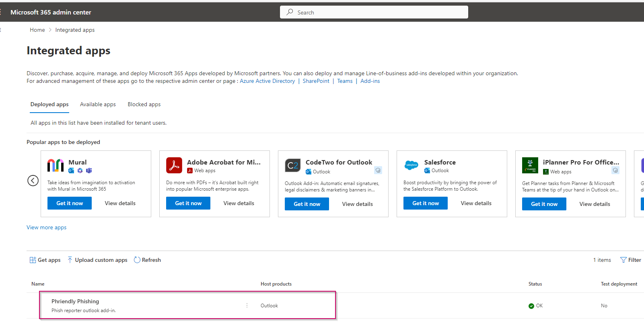Screen dimensions: 644x325
Task: Click the 'No' test deployment value
Action: (x=604, y=306)
